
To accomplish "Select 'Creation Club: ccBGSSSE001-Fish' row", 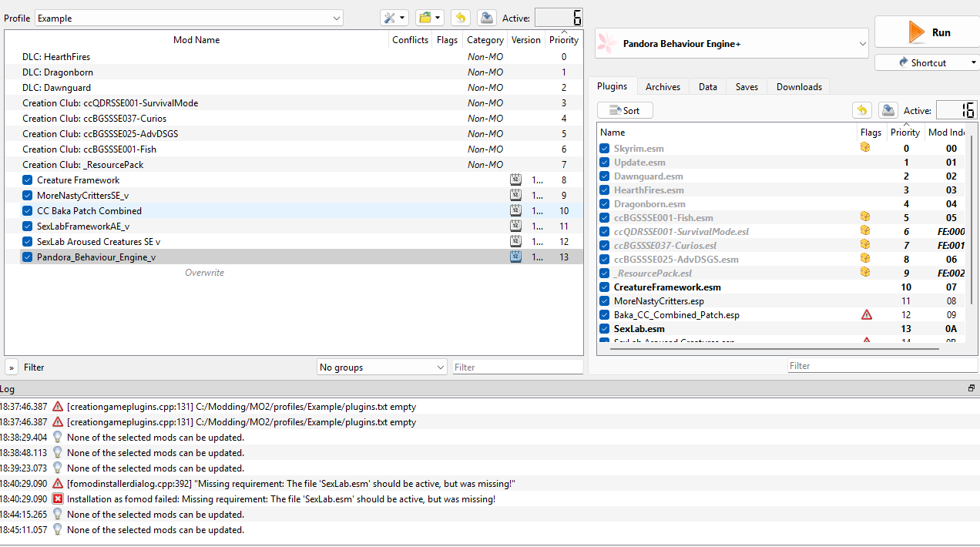I will (x=293, y=149).
